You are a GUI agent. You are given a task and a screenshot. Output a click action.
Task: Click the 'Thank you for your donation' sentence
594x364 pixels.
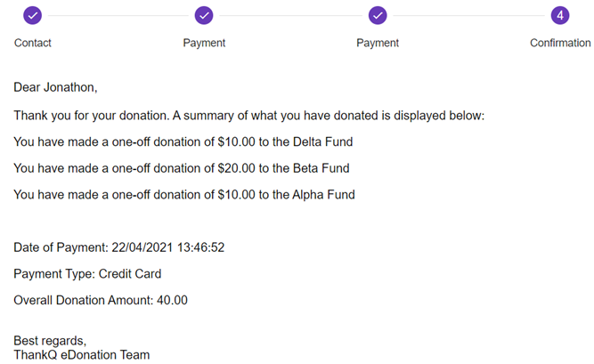pyautogui.click(x=248, y=116)
